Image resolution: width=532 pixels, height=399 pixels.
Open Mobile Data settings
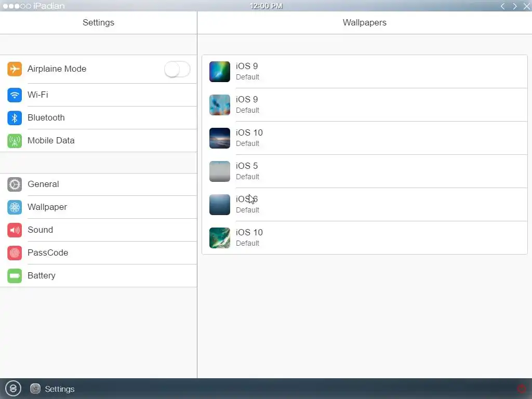pos(98,140)
